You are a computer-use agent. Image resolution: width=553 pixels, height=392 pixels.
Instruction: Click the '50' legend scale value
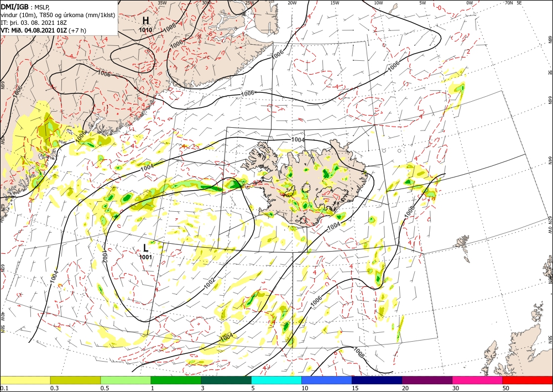pyautogui.click(x=506, y=388)
